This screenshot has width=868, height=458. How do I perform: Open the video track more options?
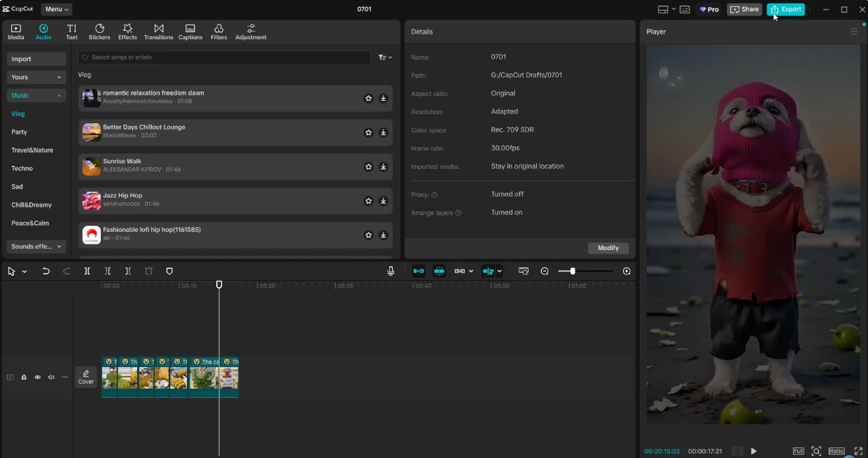point(65,377)
